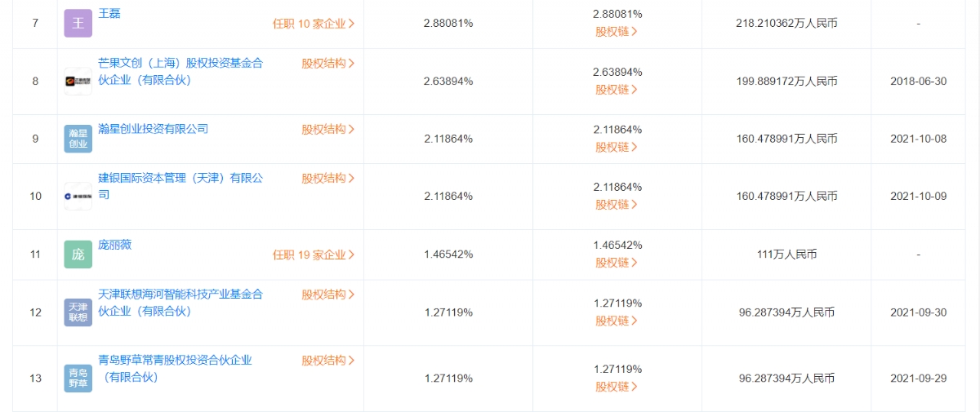Open 庞丽薇 shareholder profile link
This screenshot has width=980, height=412.
[115, 245]
